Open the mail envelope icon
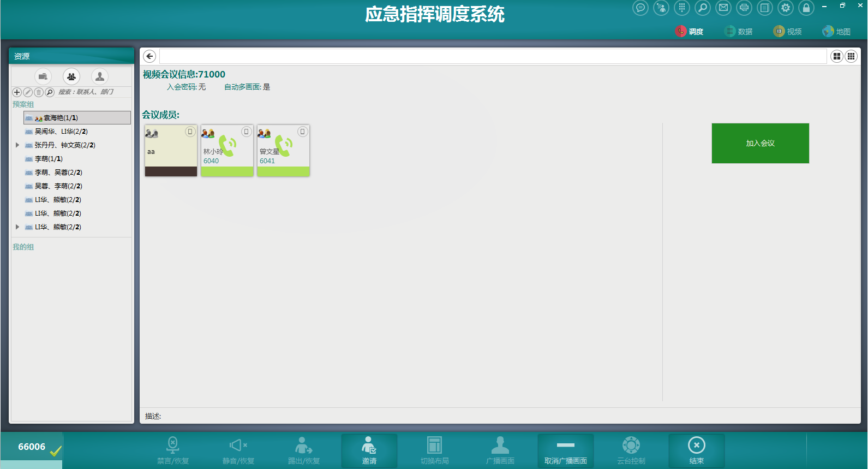 [723, 8]
